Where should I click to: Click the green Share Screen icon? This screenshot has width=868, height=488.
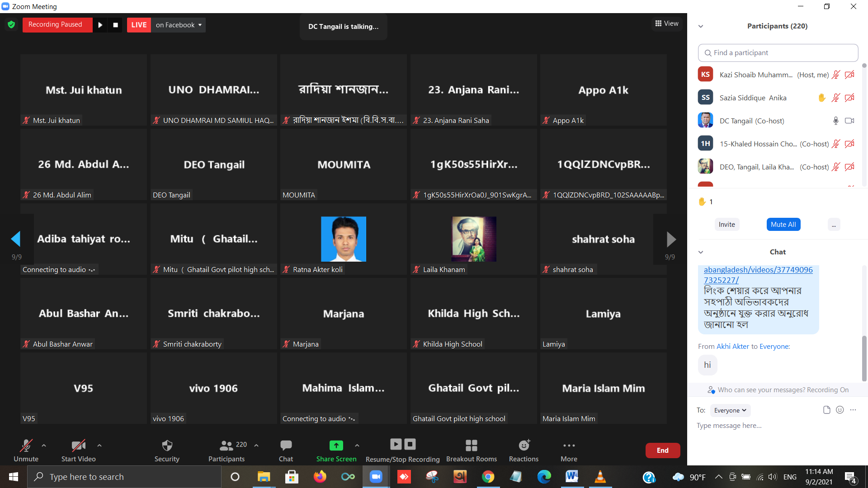click(x=336, y=446)
